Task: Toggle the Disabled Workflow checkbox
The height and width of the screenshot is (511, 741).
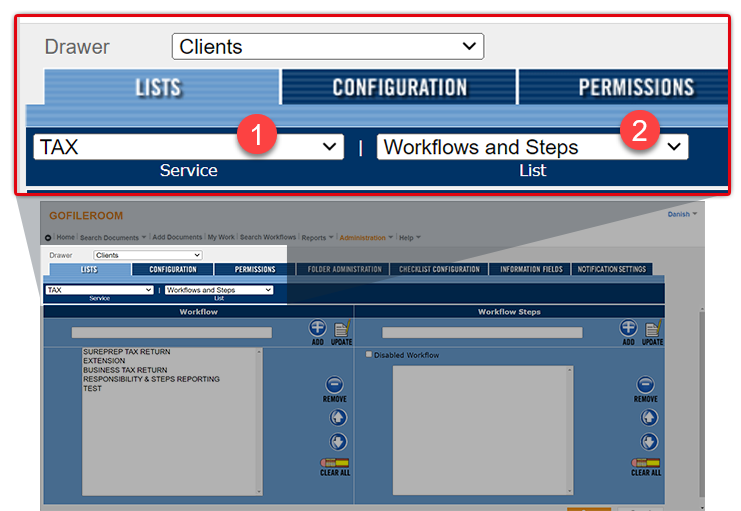Action: pos(369,355)
